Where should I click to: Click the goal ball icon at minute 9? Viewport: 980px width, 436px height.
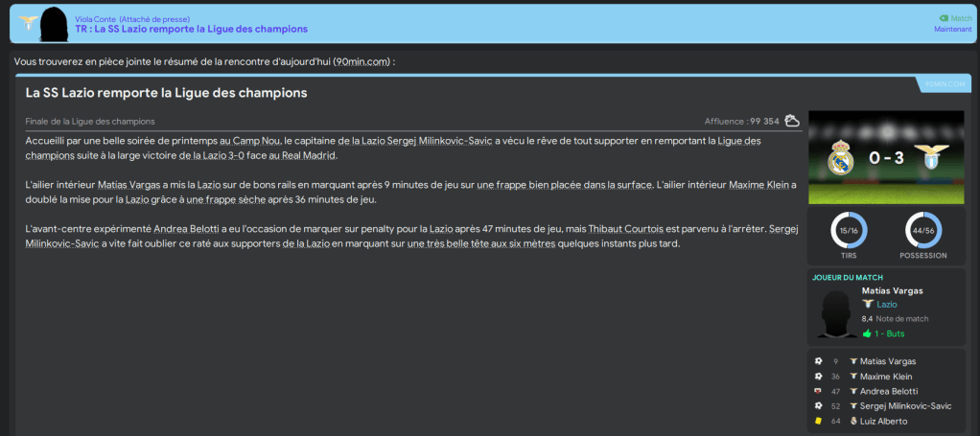pyautogui.click(x=818, y=361)
